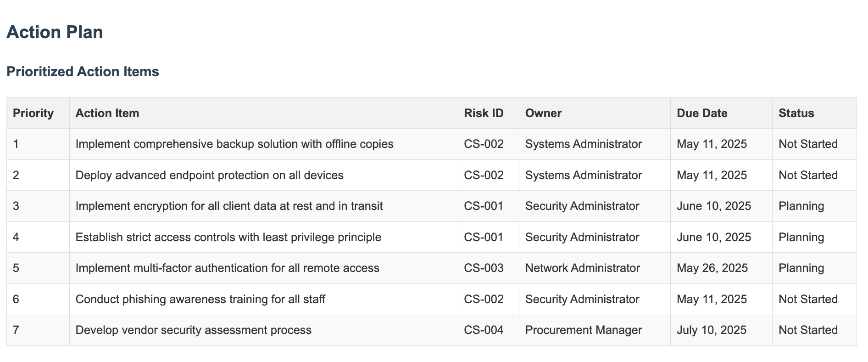Select the Priority column header
The height and width of the screenshot is (362, 868).
[33, 113]
